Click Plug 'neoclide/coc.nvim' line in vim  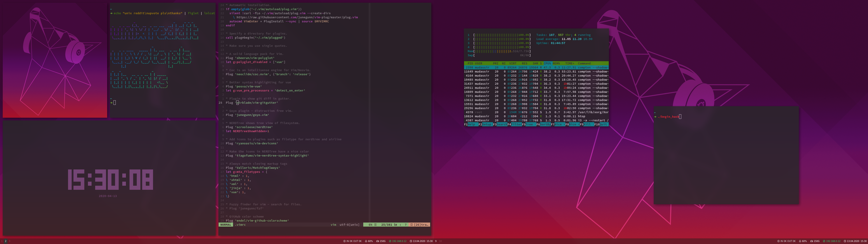(x=268, y=74)
